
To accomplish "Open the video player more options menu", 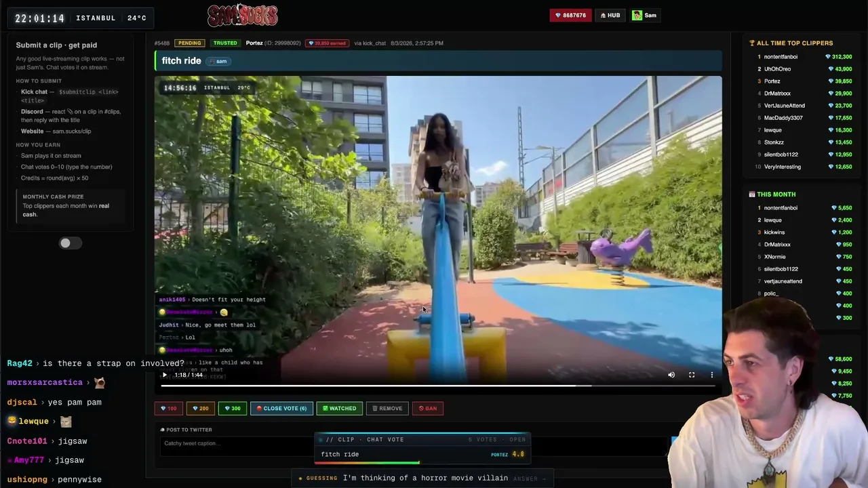I will [x=712, y=375].
